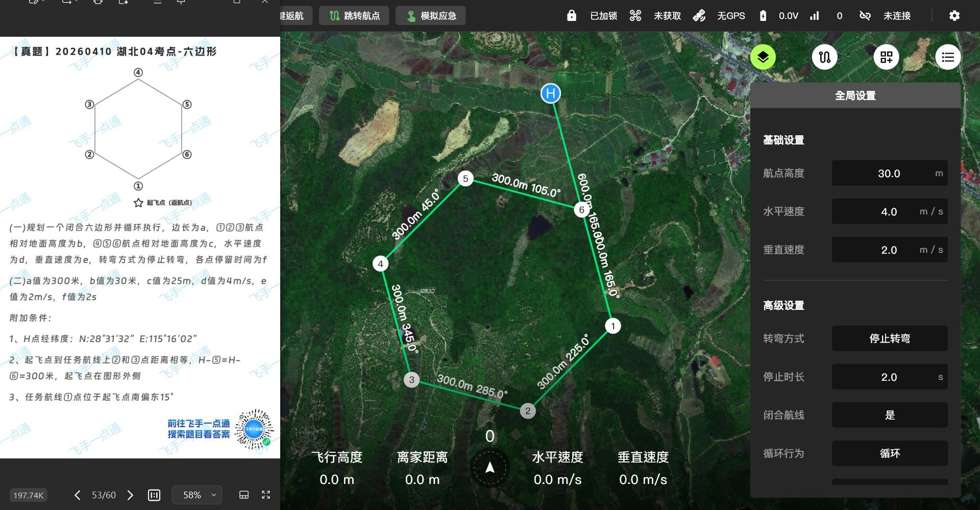Toggle the closed route (闭合航线) option
The height and width of the screenshot is (510, 980).
pos(889,415)
